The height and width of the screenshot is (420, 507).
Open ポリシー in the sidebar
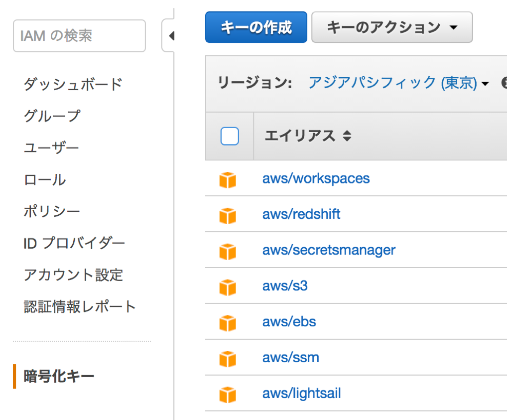coord(52,212)
